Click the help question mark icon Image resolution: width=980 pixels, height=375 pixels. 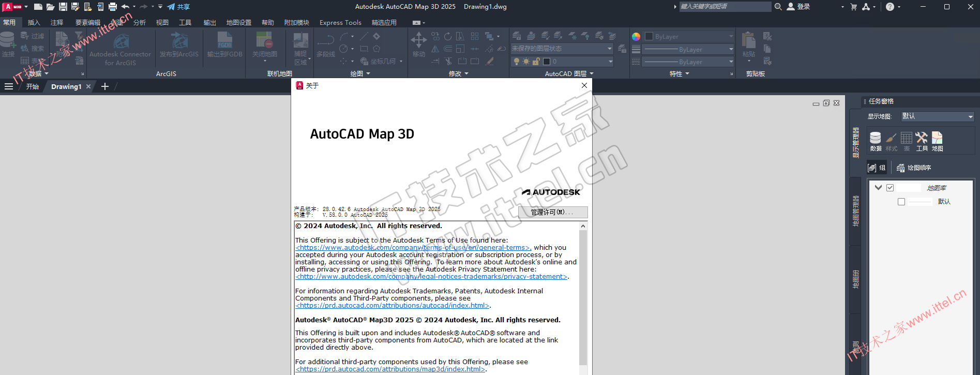889,7
